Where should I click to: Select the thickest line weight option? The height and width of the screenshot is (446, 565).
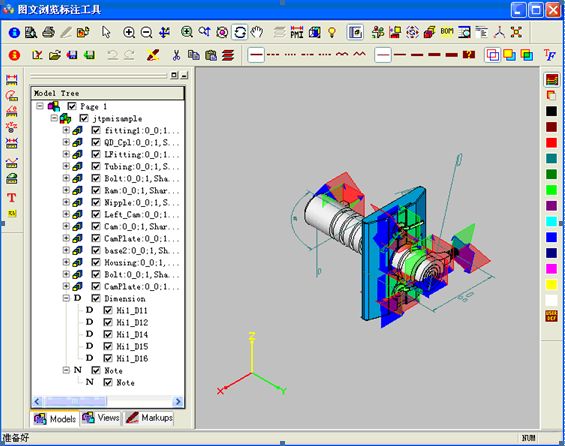pyautogui.click(x=451, y=55)
